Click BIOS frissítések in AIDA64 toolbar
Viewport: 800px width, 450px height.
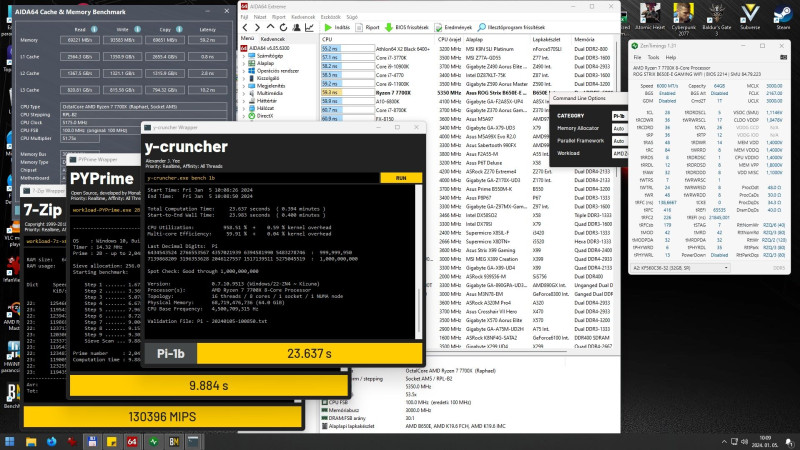[x=407, y=28]
